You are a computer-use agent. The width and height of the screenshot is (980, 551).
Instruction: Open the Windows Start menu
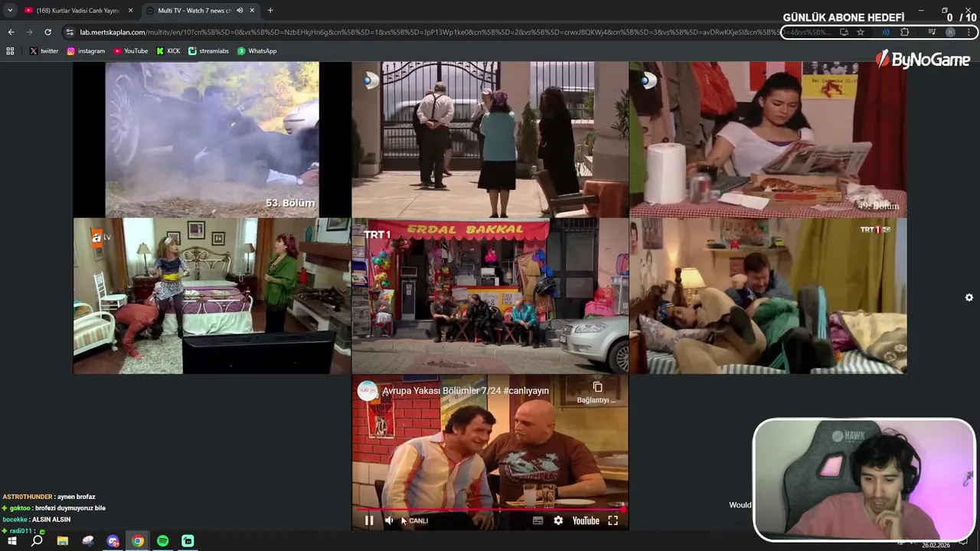click(12, 541)
